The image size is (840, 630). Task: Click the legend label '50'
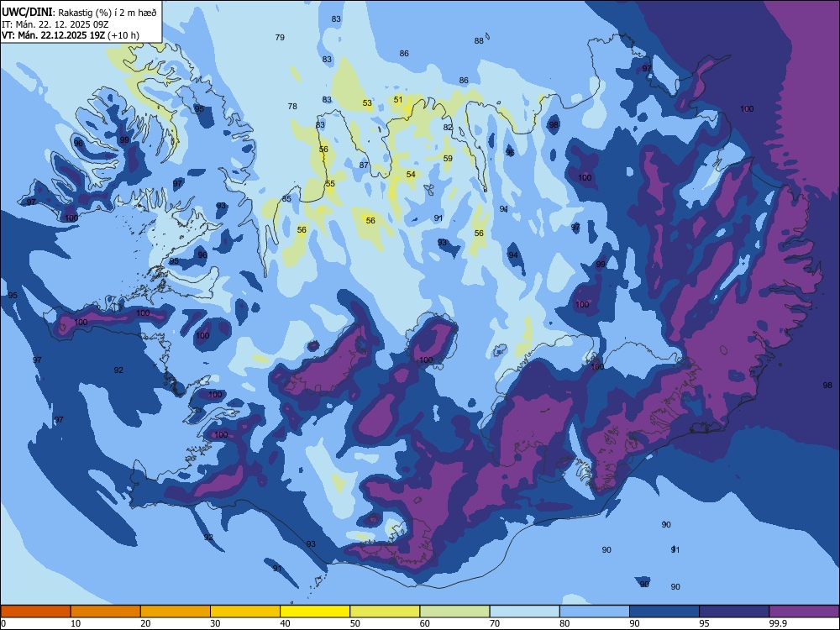pyautogui.click(x=355, y=623)
